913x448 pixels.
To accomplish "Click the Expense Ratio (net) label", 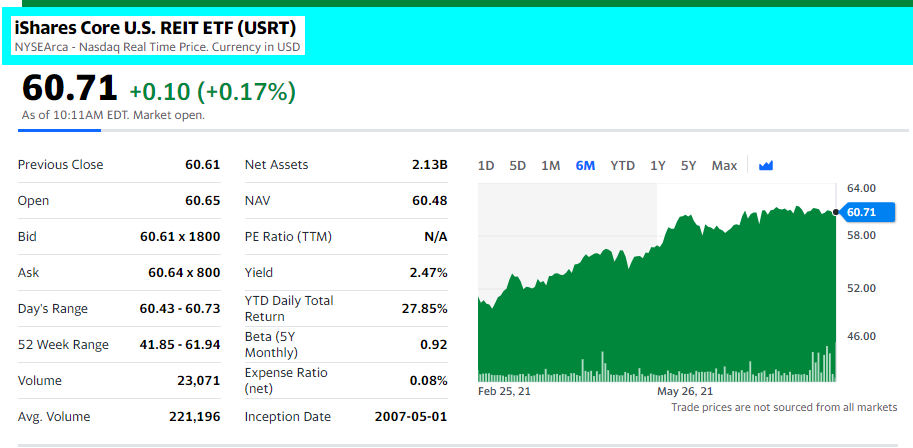I will tap(286, 380).
